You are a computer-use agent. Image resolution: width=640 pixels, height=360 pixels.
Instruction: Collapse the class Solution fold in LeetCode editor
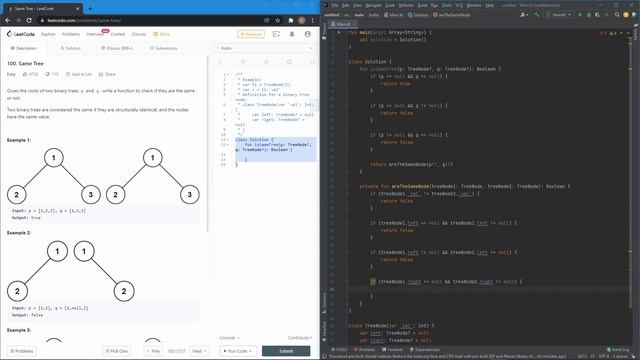[228, 140]
